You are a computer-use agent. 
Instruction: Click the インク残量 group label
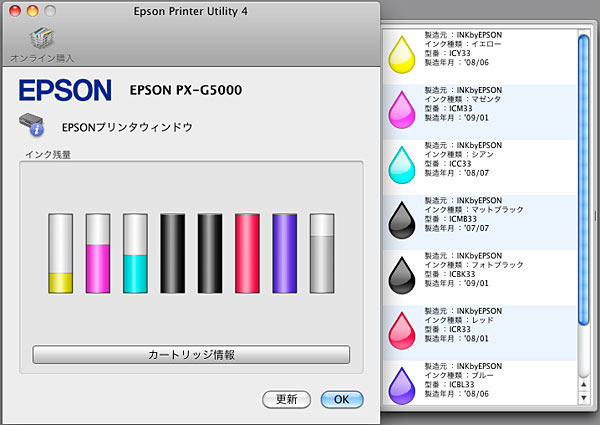(x=48, y=154)
